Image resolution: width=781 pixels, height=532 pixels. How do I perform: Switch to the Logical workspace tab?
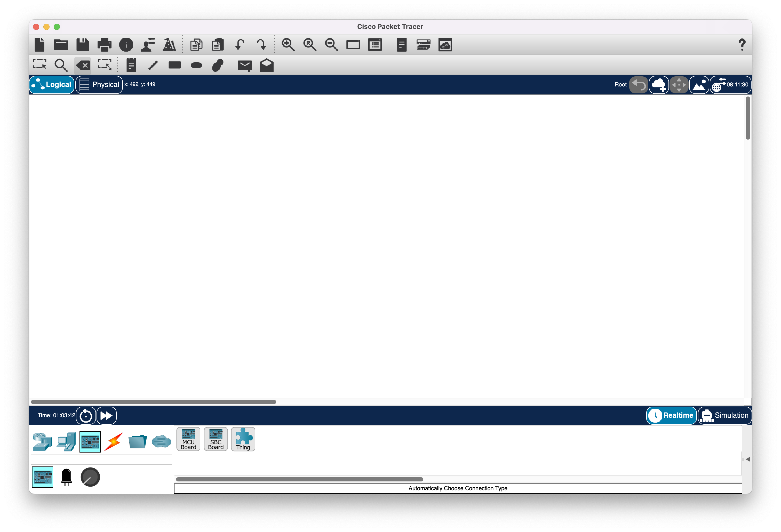pyautogui.click(x=52, y=85)
